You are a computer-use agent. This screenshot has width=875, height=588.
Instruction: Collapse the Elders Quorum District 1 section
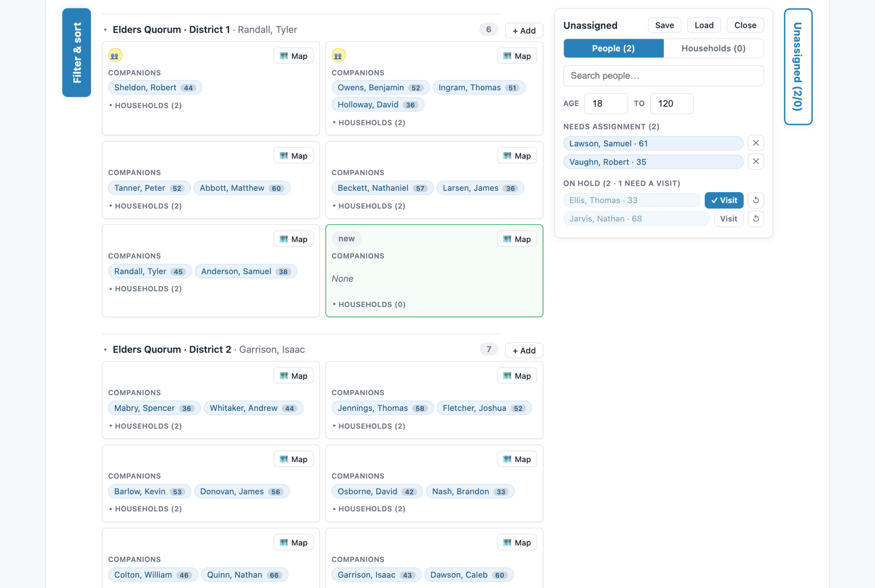pos(106,30)
